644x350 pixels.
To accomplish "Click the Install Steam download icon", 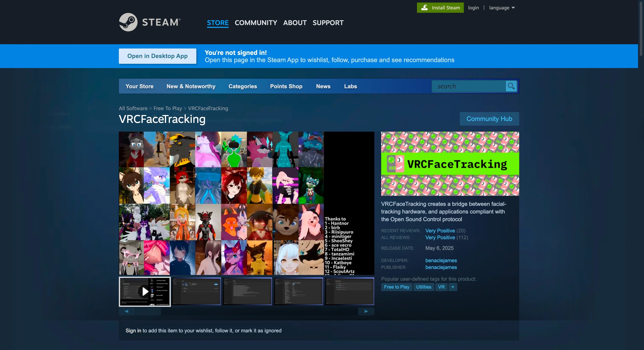I will 424,7.
